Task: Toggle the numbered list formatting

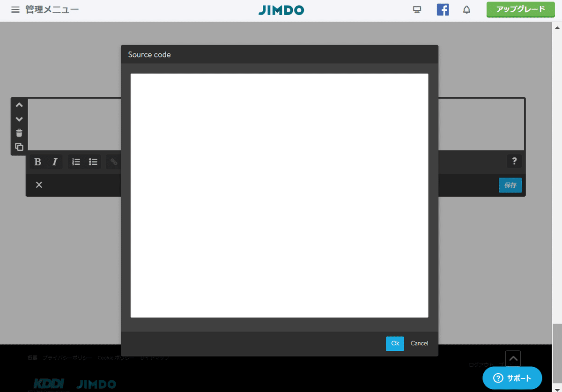Action: (75, 162)
